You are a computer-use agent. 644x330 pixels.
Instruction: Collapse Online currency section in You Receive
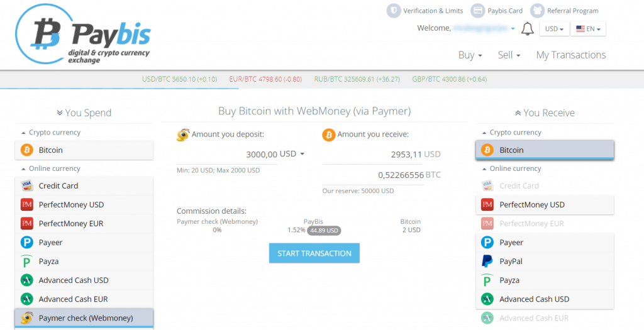click(x=511, y=168)
